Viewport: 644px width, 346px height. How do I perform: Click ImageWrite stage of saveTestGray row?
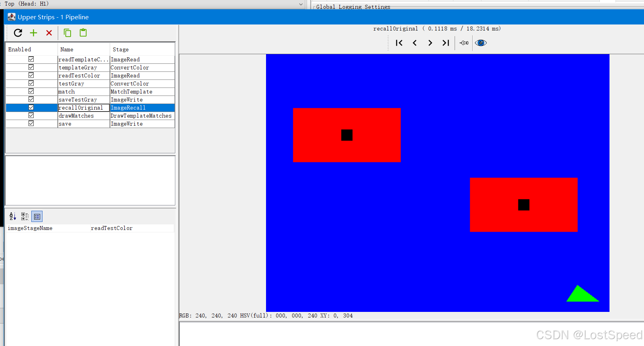pyautogui.click(x=142, y=100)
